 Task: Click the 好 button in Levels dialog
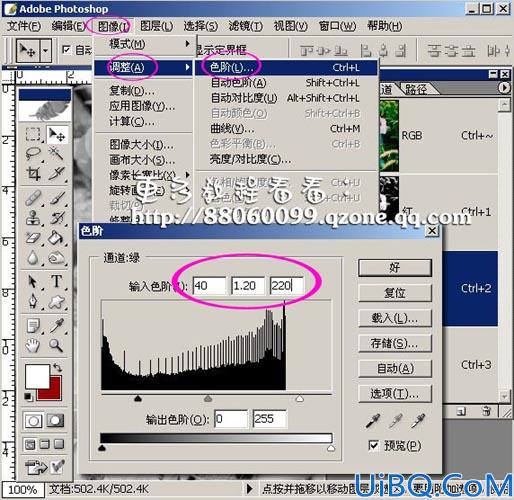pyautogui.click(x=395, y=268)
